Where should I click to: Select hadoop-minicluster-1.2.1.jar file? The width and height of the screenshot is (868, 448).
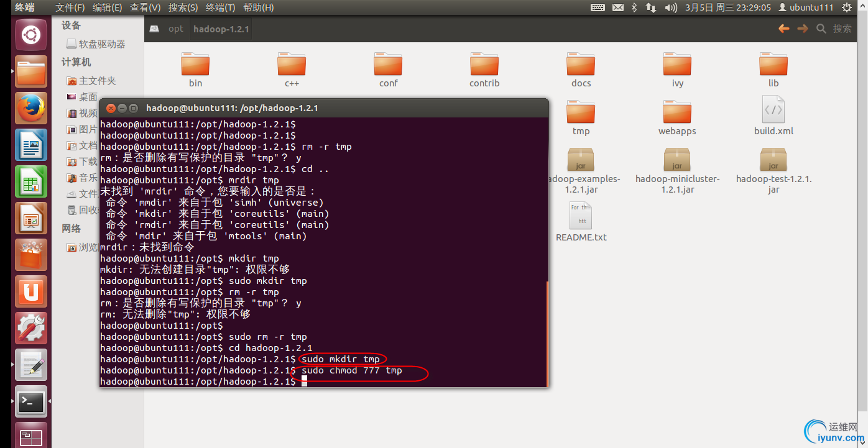677,171
